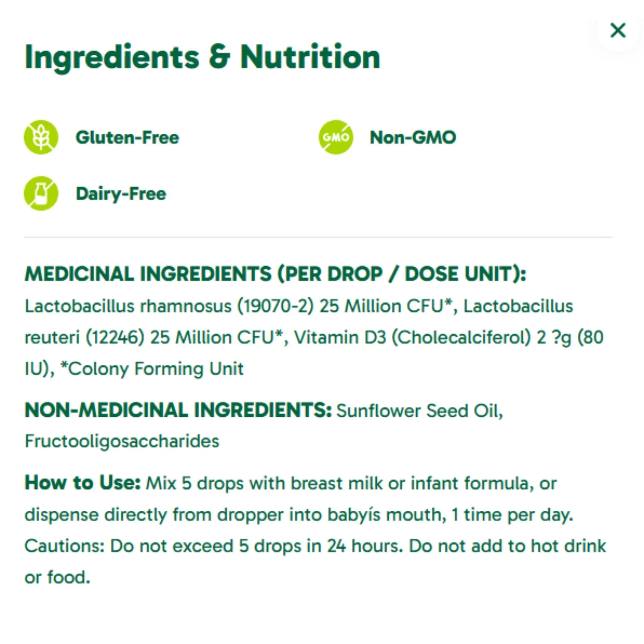Click the Lactobacillus rhamnosus ingredient text

[128, 306]
